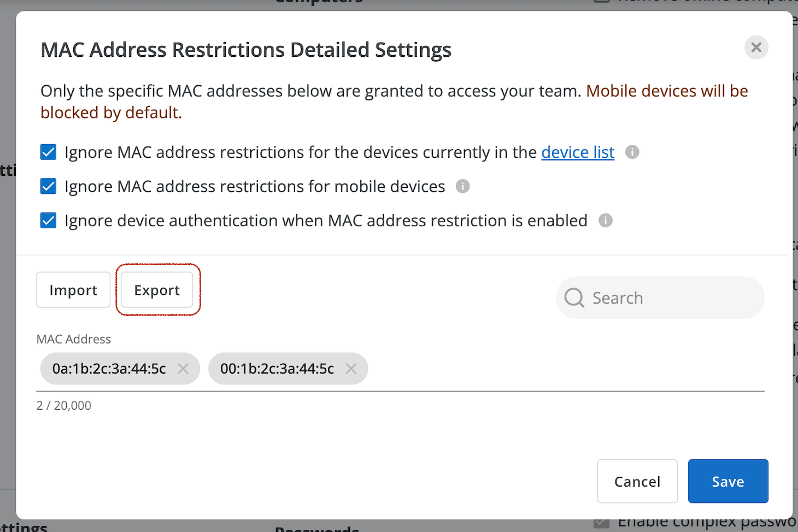Disable ignore MAC restrictions for mobile devices
The height and width of the screenshot is (532, 798).
click(48, 186)
